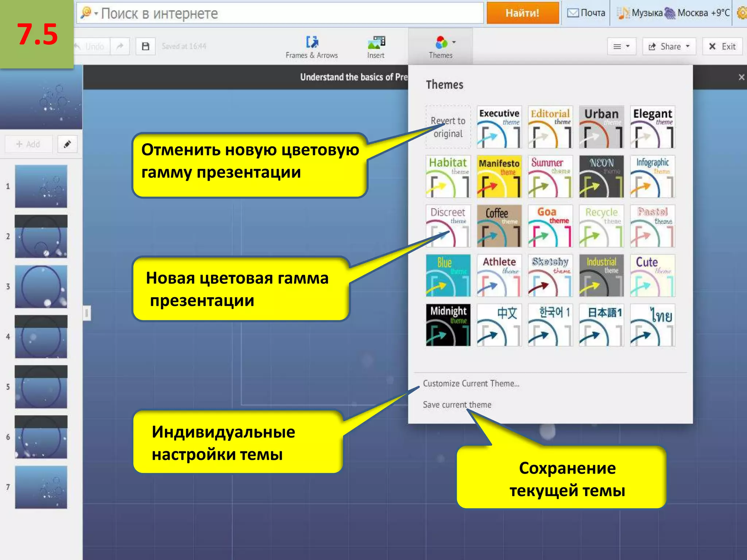Open the search engine dropdown arrow
Viewport: 747px width, 560px height.
[96, 13]
